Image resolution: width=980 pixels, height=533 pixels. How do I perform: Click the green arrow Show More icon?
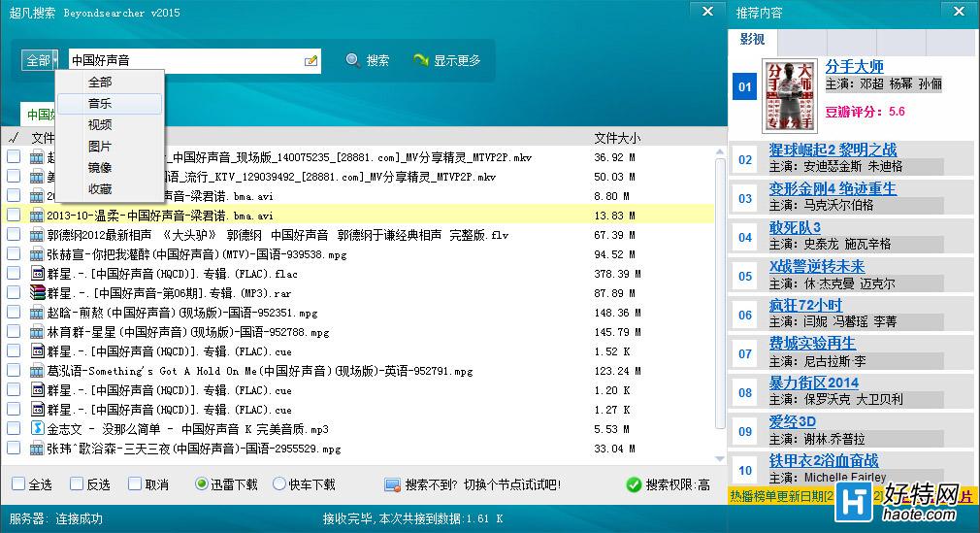pos(421,60)
